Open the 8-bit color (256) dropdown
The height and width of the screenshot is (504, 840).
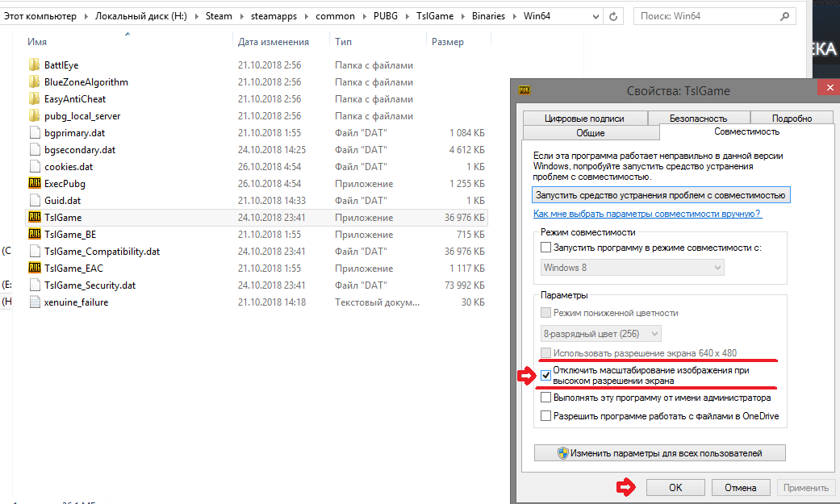click(x=601, y=334)
